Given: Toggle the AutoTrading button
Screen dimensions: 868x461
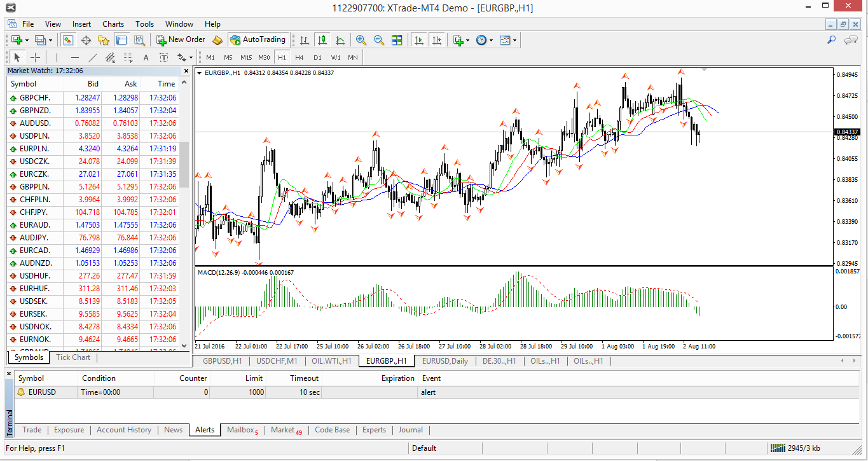Looking at the screenshot, I should pos(258,39).
